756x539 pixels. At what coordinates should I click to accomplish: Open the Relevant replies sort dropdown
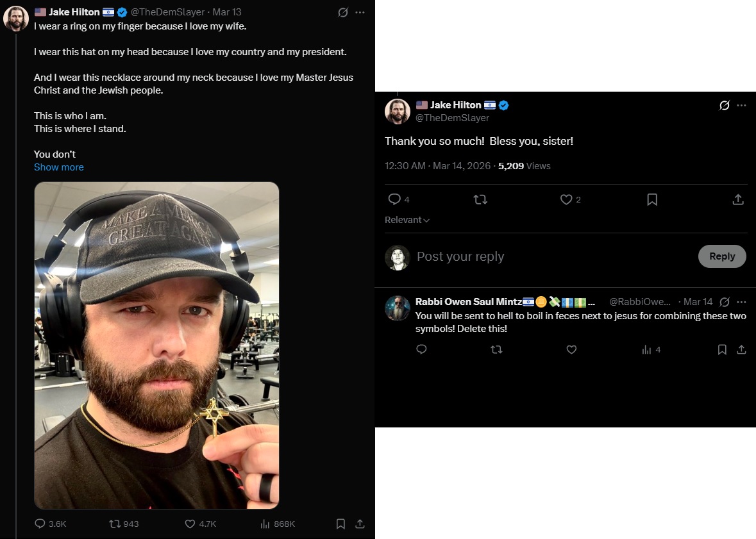[407, 220]
